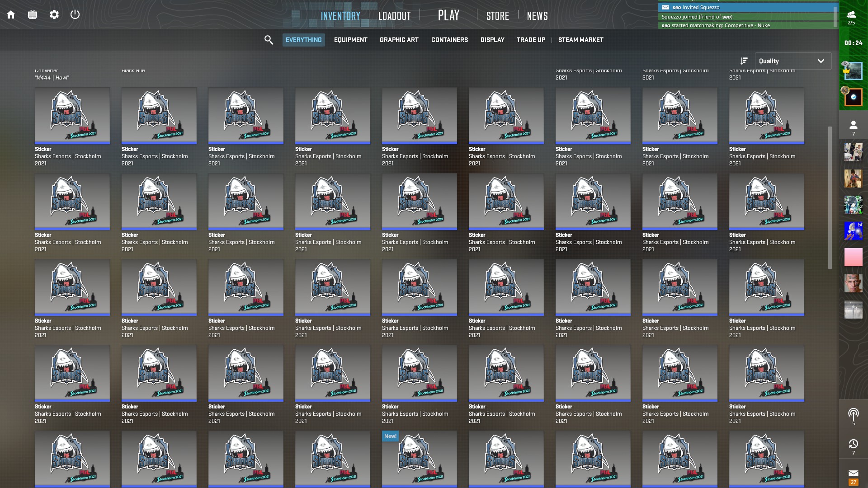Go to the home screen icon
Screen dimensions: 868x488
tap(11, 14)
